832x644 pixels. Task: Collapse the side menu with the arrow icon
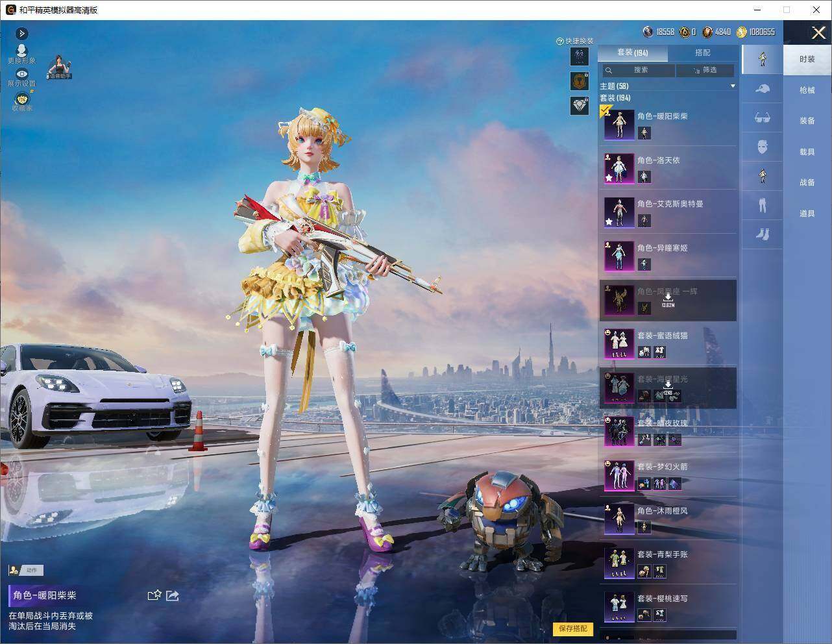[21, 33]
